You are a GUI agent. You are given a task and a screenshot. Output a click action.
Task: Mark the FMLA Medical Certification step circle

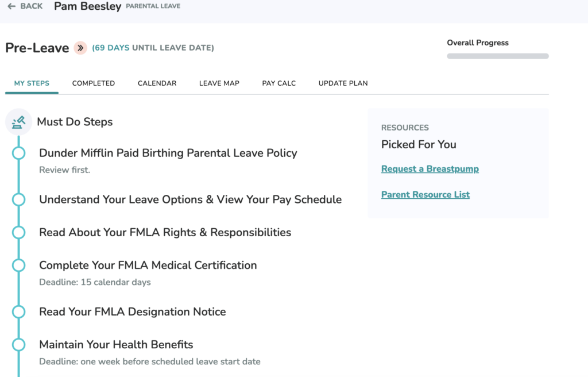(19, 265)
